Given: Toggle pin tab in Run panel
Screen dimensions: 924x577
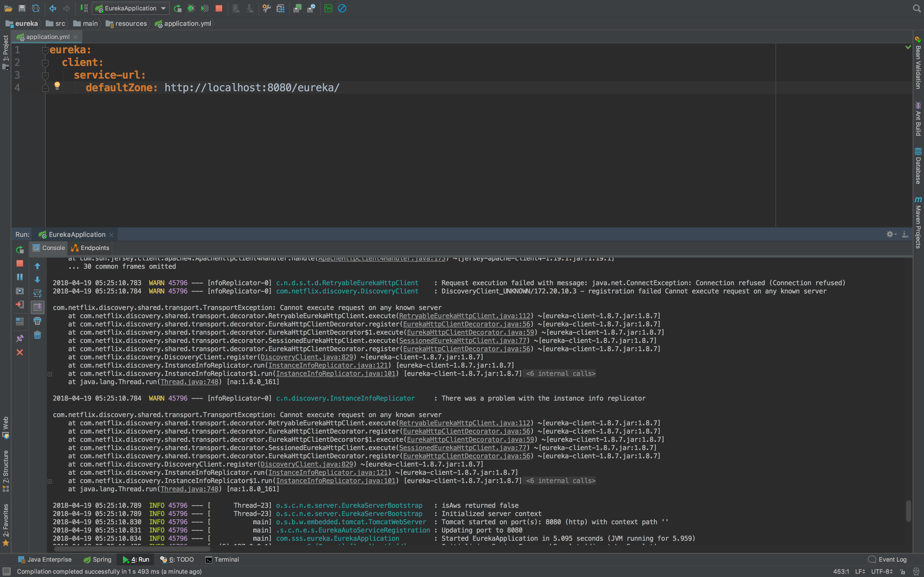Looking at the screenshot, I should tap(20, 338).
